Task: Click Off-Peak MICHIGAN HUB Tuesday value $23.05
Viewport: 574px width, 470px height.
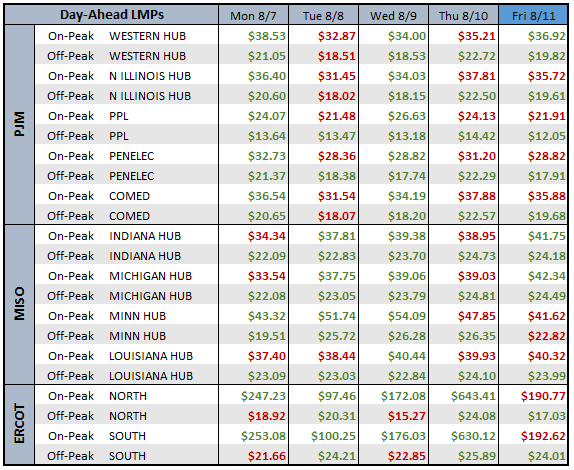Action: 336,296
